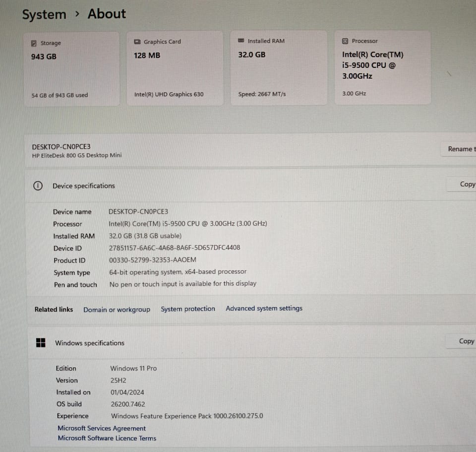Click DESKTOP-CN0PCE3 title above model name
Image resolution: width=476 pixels, height=452 pixels.
61,146
